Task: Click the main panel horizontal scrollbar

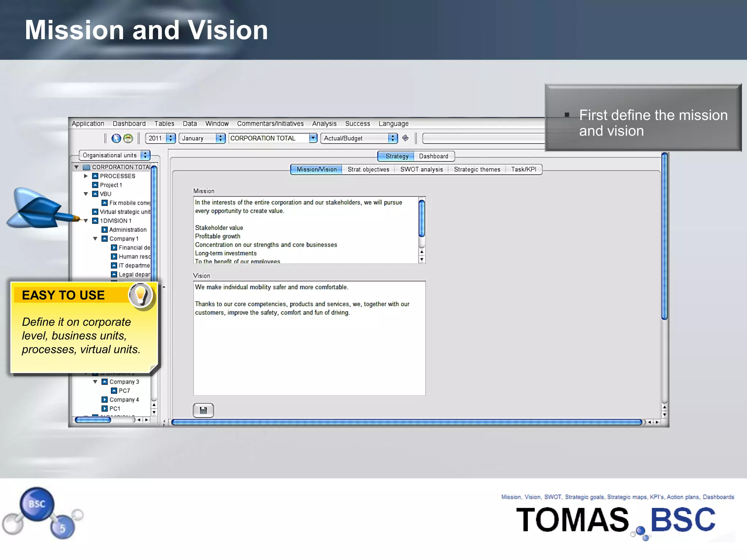Action: (x=407, y=422)
